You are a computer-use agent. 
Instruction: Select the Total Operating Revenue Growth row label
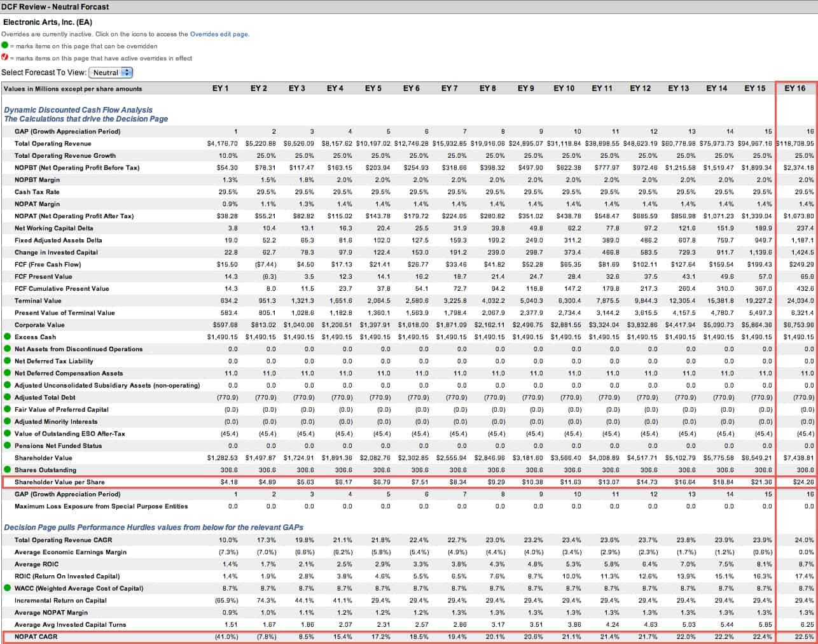[65, 155]
